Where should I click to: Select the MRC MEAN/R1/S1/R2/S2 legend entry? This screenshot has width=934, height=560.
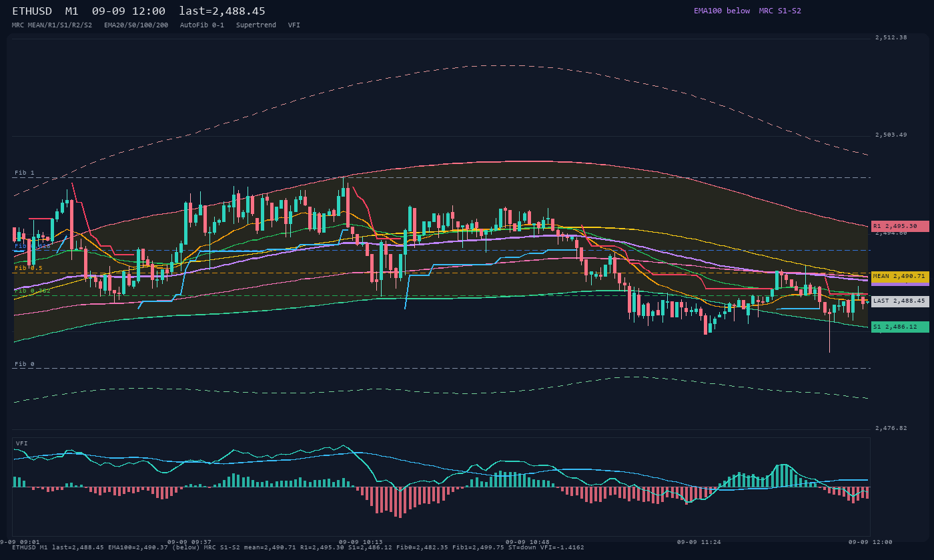click(x=52, y=25)
